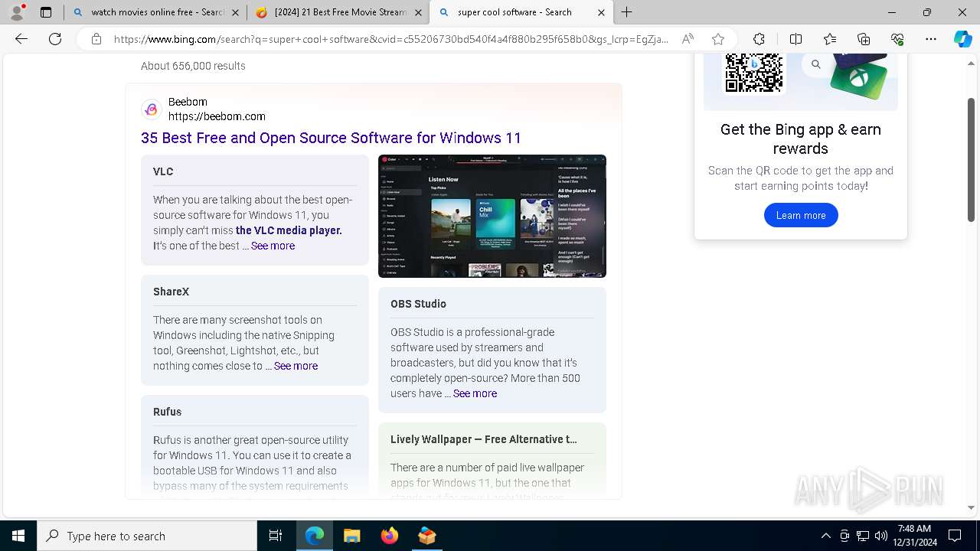
Task: Add a new browser tab
Action: [627, 12]
